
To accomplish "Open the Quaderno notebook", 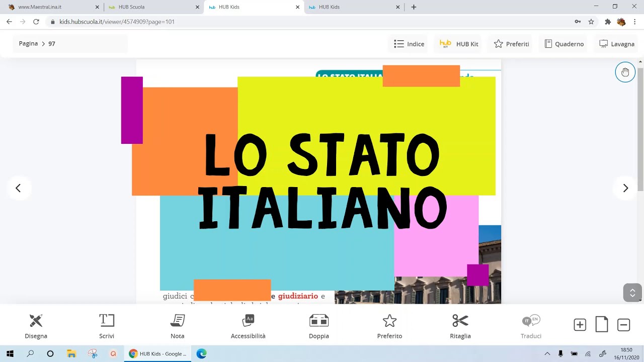I will [564, 44].
